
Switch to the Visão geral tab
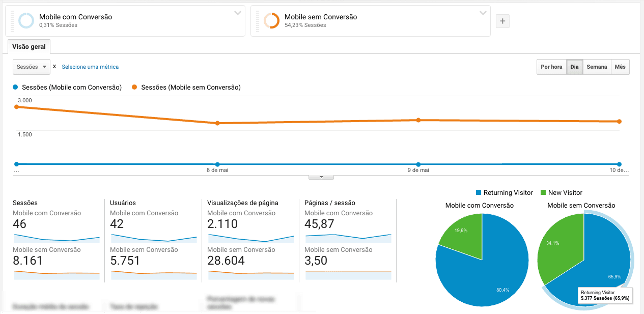click(x=29, y=46)
